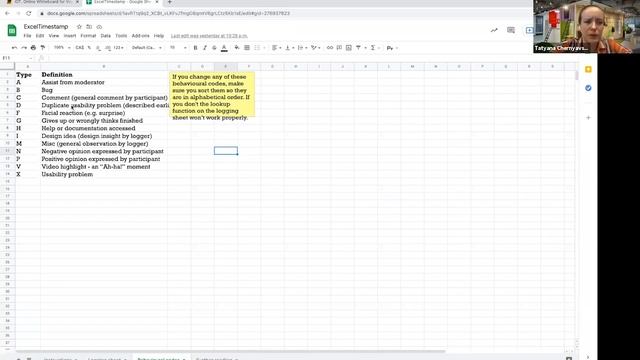Open the 'Last edit was yesterday' history link

(x=209, y=36)
